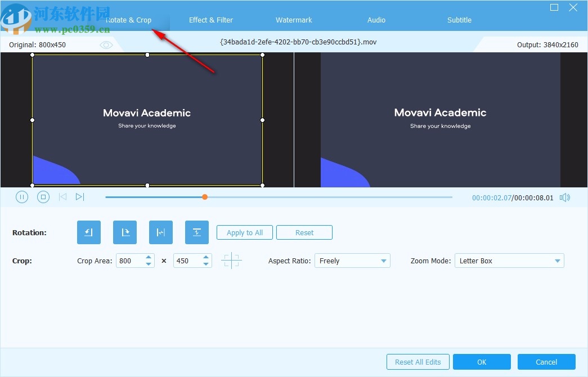Maximize the editor window
This screenshot has height=377, width=588.
coord(554,7)
